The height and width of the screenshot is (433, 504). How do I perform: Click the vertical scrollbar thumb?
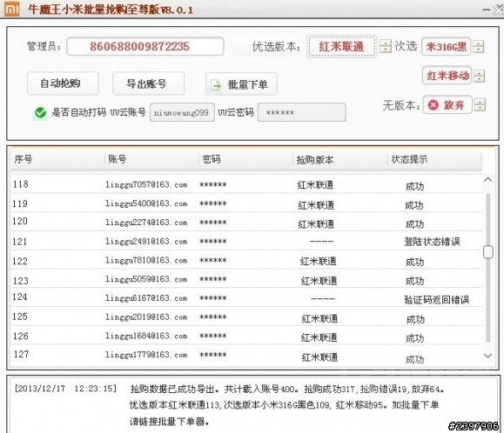click(x=488, y=251)
